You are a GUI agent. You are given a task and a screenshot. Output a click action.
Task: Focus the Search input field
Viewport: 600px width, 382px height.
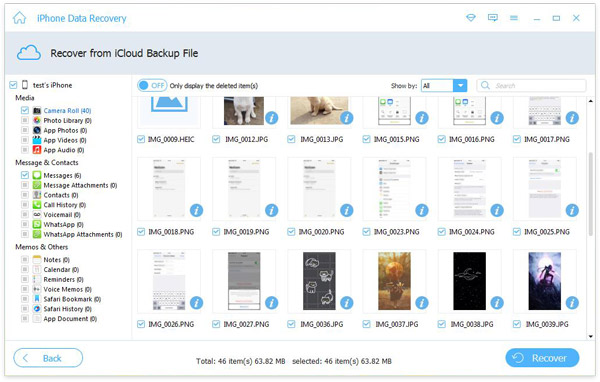point(531,85)
